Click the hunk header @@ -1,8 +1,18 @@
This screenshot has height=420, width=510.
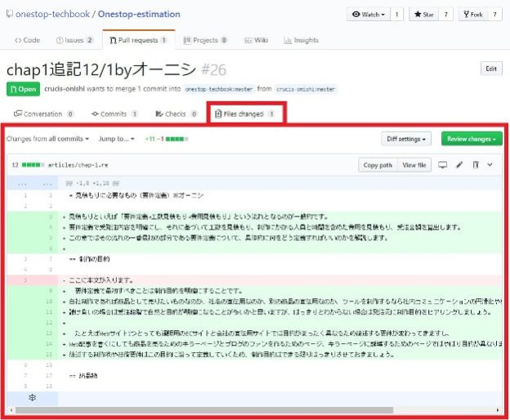coord(92,183)
